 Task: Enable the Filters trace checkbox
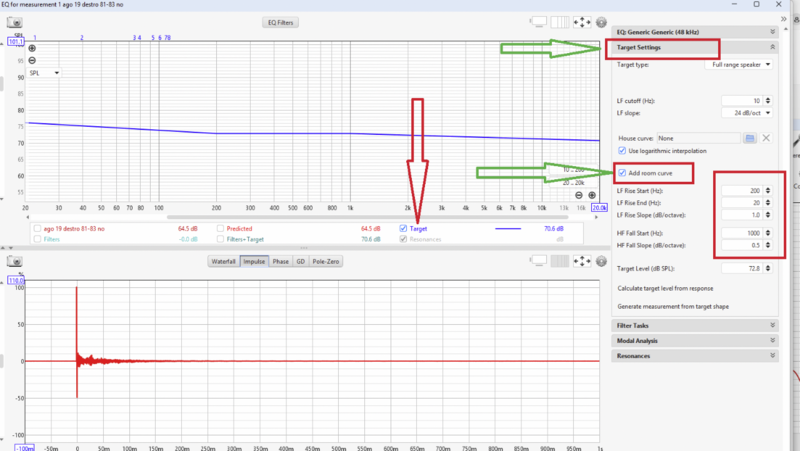point(37,239)
